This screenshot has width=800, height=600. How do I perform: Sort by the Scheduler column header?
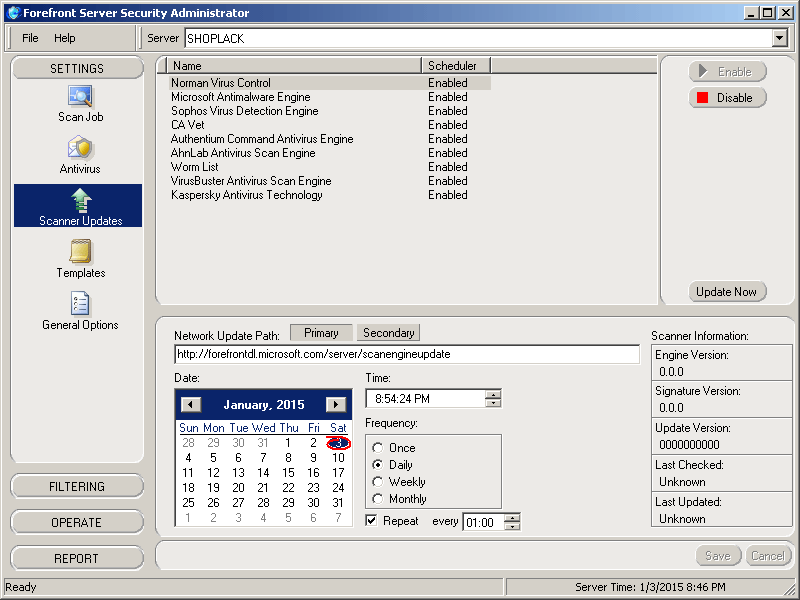pyautogui.click(x=456, y=65)
